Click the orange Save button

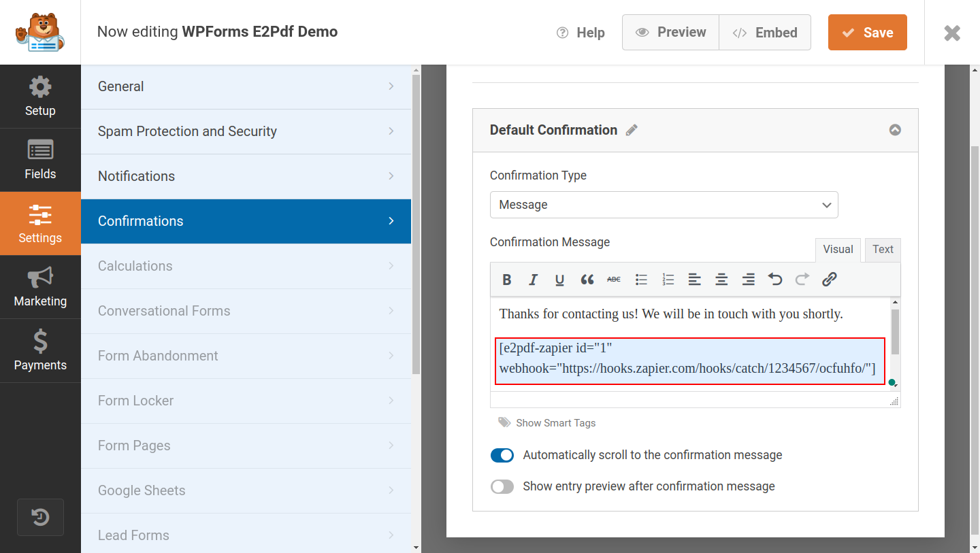pyautogui.click(x=867, y=33)
